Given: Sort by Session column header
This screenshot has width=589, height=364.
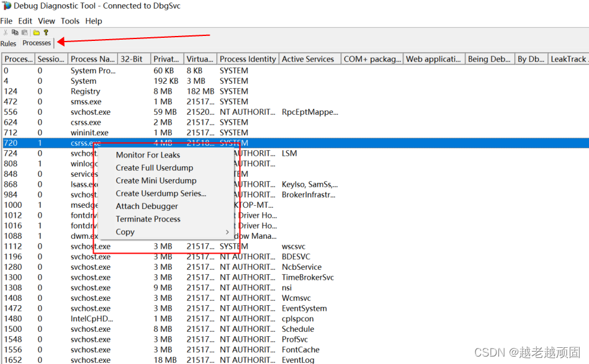Looking at the screenshot, I should coord(52,59).
